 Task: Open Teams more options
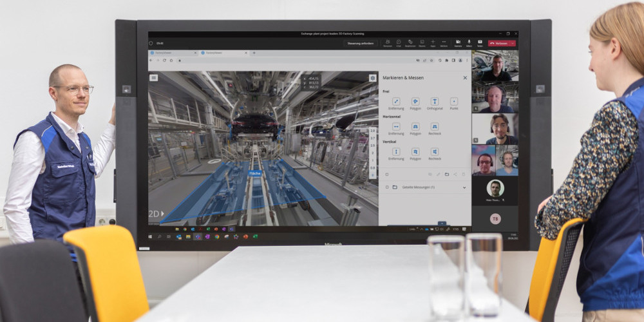click(444, 43)
